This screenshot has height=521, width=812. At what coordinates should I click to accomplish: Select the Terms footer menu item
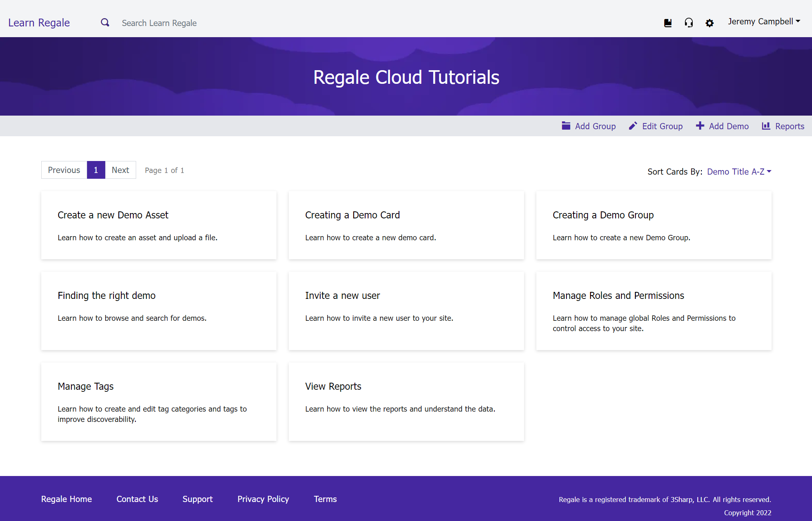(x=325, y=499)
